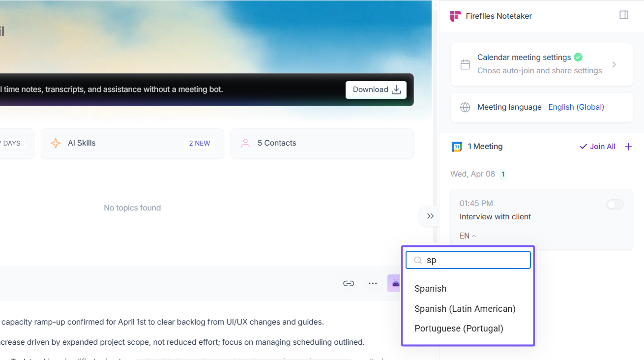Viewport: 644px width, 360px height.
Task: Click the green checkmark beside Calendar meeting settings
Action: 578,57
